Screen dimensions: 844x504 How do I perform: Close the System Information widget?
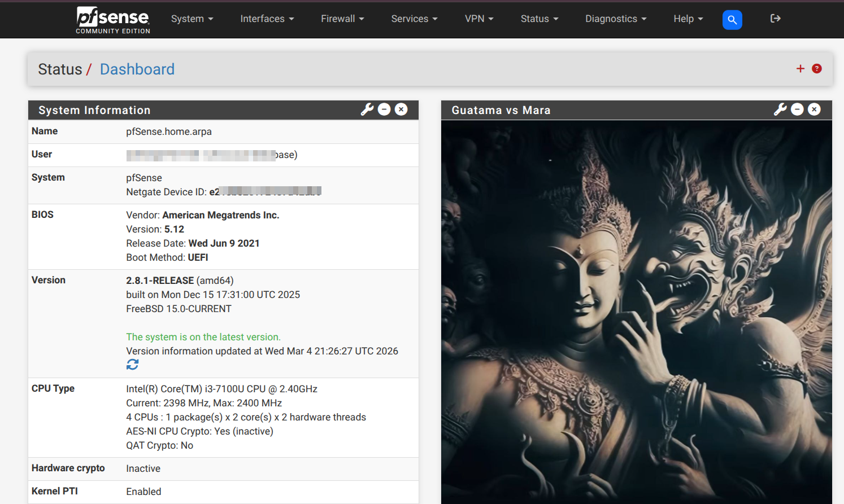401,109
